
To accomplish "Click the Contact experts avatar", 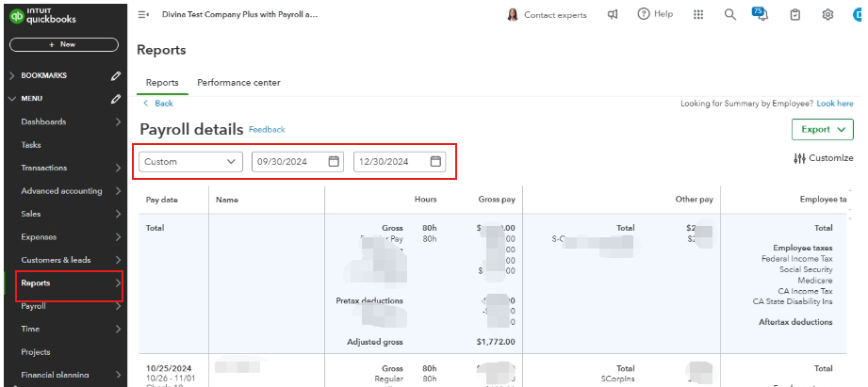I will 513,15.
